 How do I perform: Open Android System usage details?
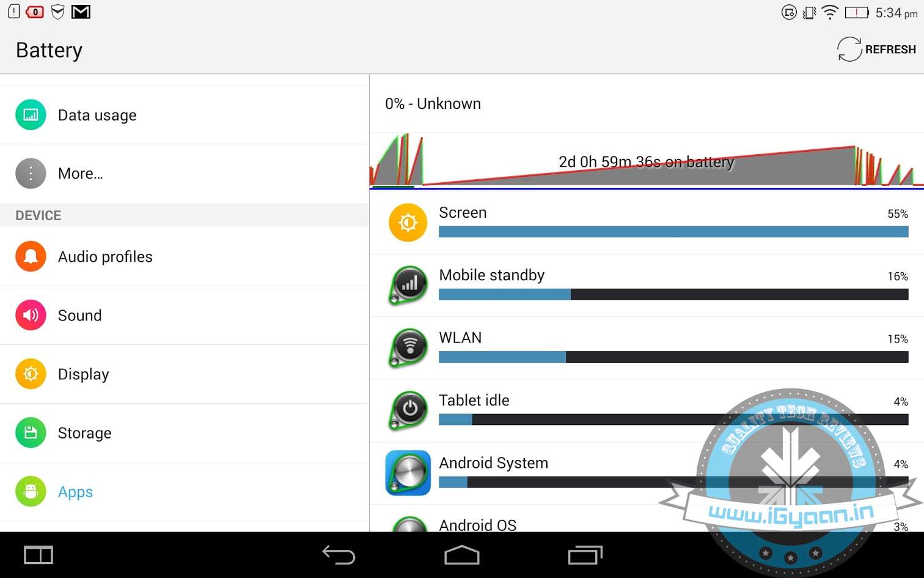647,473
